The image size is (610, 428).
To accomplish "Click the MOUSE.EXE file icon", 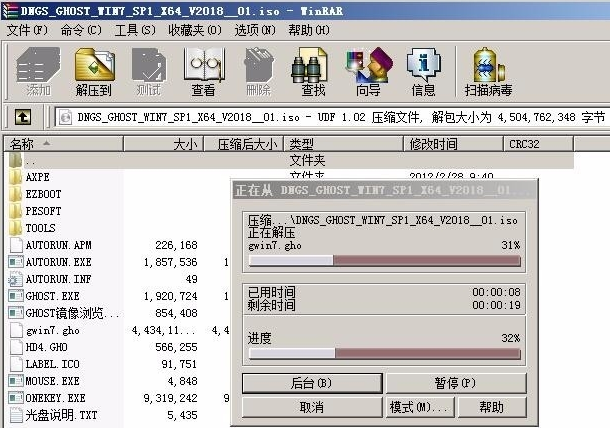I will [16, 381].
